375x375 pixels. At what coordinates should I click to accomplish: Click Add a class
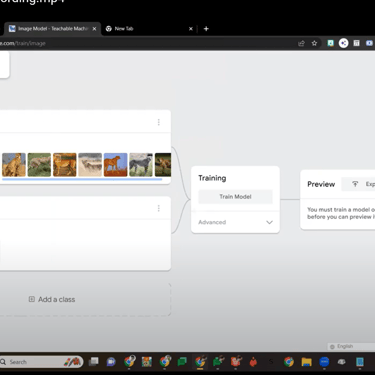(52, 299)
